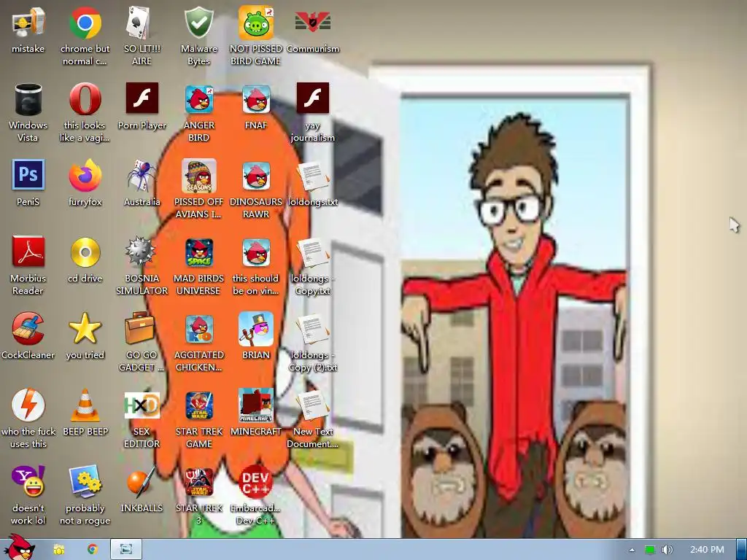Open the 'STAR TREK GAME' icon
The height and width of the screenshot is (560, 747).
click(x=199, y=406)
